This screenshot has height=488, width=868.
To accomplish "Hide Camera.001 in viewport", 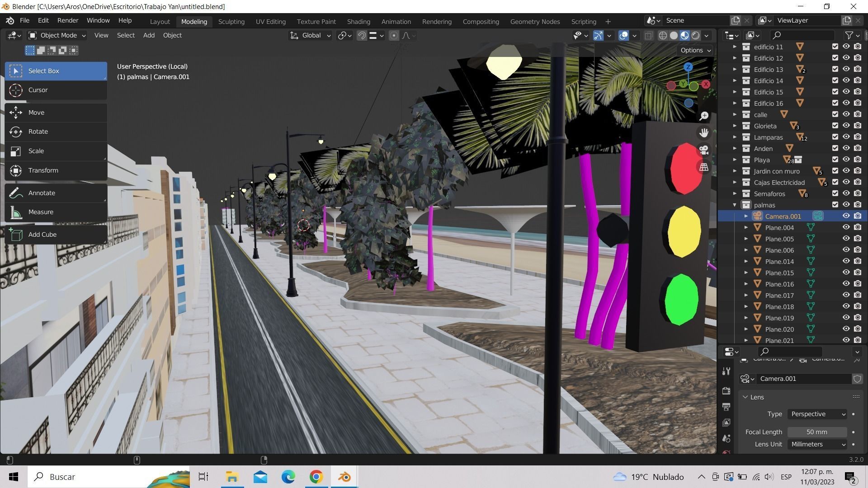I will tap(846, 216).
